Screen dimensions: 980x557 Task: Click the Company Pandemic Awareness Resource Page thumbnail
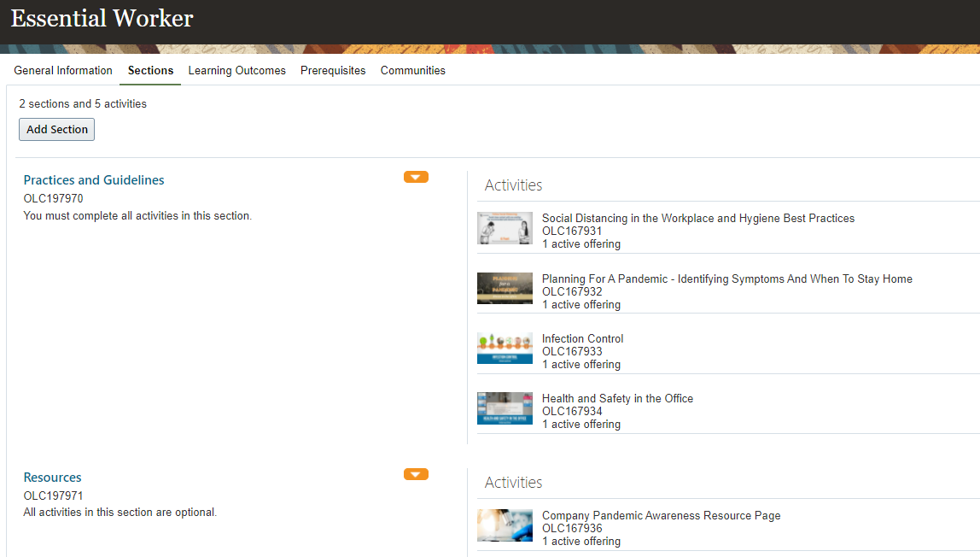[x=505, y=525]
